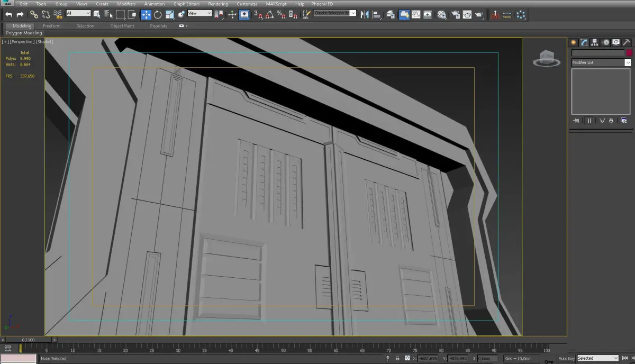
Task: Expand the Modifier List dropdown
Action: [601, 62]
